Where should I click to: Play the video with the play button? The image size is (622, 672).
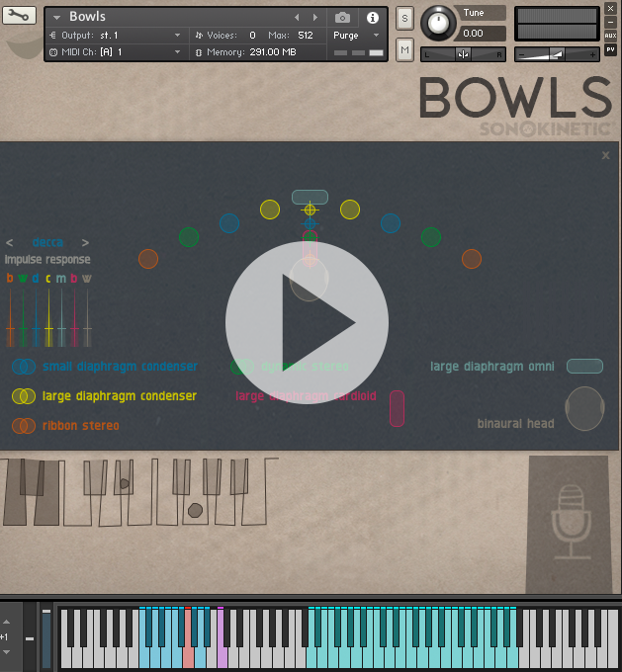click(x=308, y=322)
